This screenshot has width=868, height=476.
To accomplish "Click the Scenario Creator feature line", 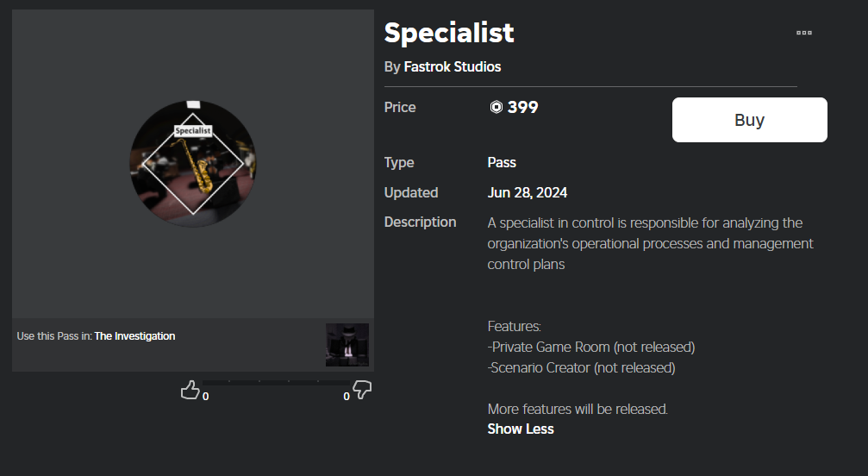I will pos(581,367).
